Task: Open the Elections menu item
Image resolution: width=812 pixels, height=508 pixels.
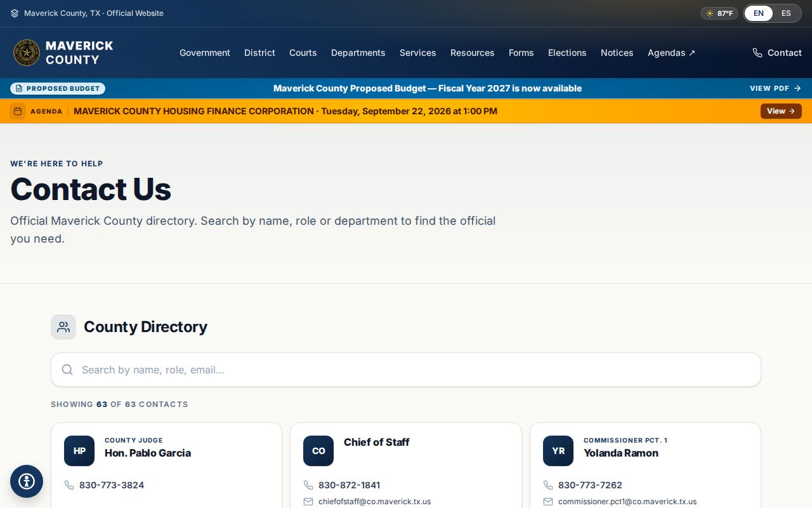Action: (567, 53)
